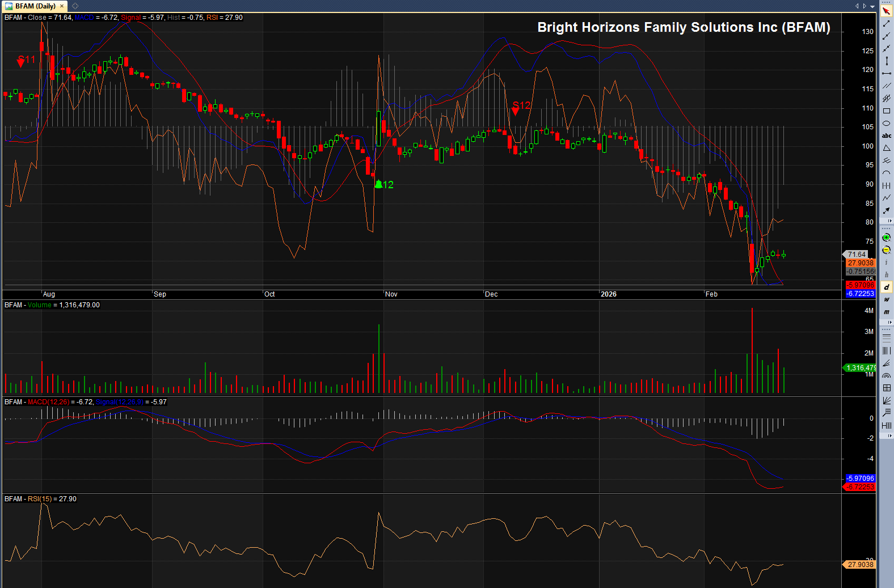This screenshot has height=588, width=894.
Task: Select the arrow pointer tool
Action: coord(886,11)
